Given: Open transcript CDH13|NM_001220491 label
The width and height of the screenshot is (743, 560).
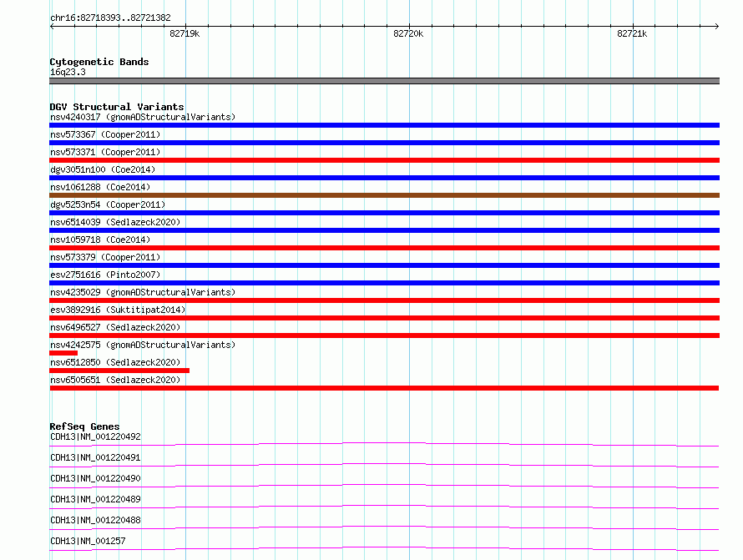Looking at the screenshot, I should pyautogui.click(x=95, y=457).
